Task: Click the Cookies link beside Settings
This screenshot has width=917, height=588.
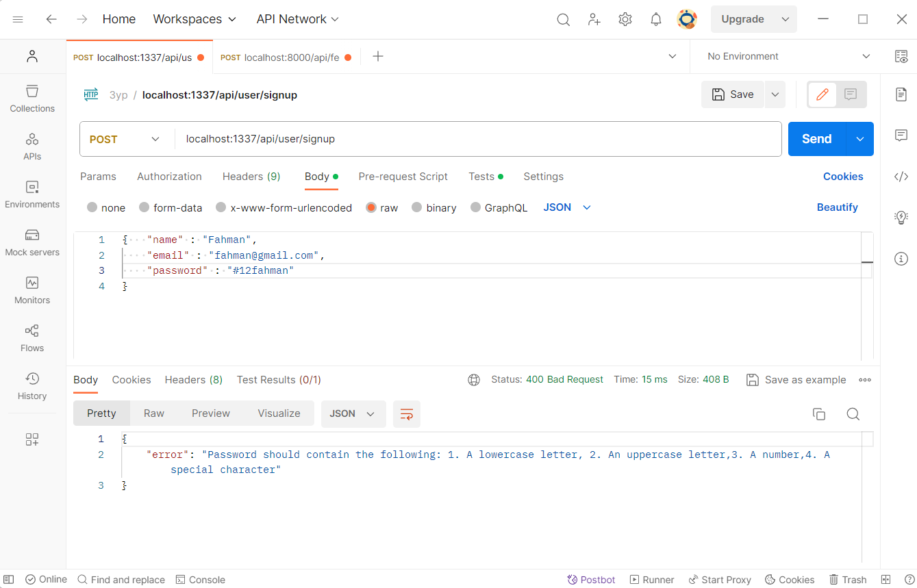Action: [843, 177]
